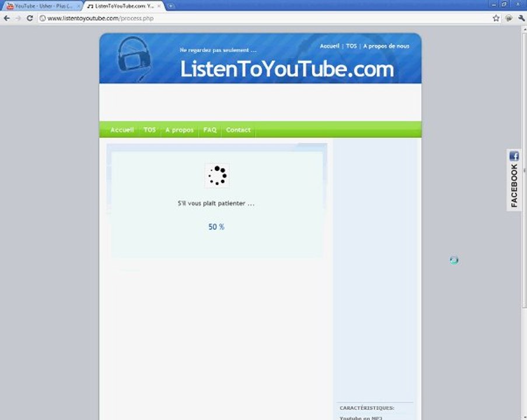Bookmark this page with the star icon
Screen dimensions: 527x420
point(496,18)
